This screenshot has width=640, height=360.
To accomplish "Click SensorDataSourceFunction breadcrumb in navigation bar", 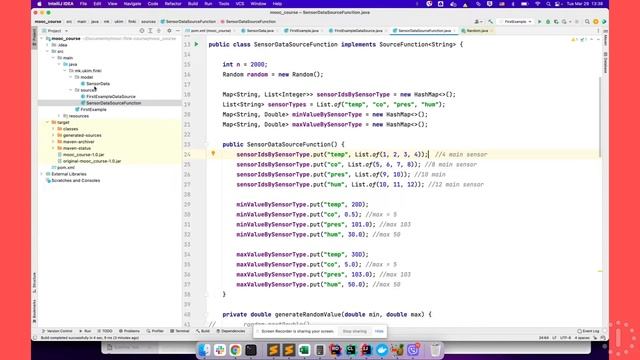I will click(x=188, y=22).
